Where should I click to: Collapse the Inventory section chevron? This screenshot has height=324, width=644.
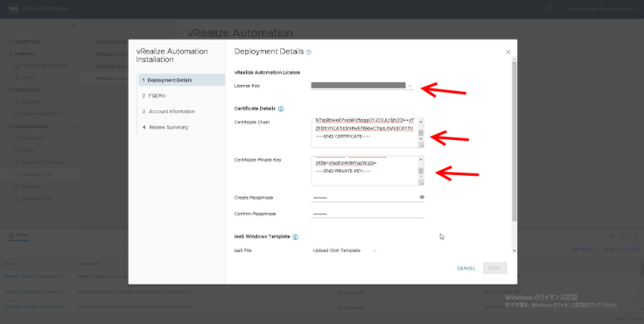(73, 54)
